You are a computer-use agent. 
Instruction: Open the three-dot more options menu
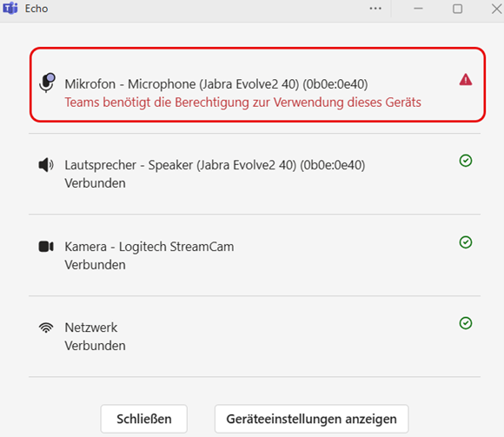pyautogui.click(x=375, y=9)
